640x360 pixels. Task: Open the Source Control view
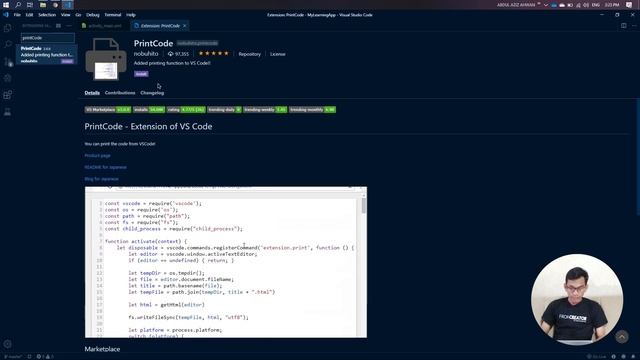point(7,61)
